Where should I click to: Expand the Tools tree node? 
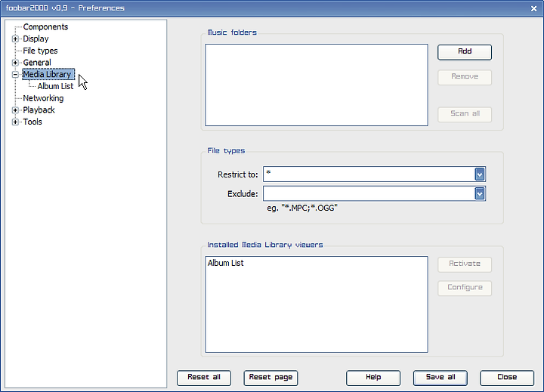(x=15, y=122)
